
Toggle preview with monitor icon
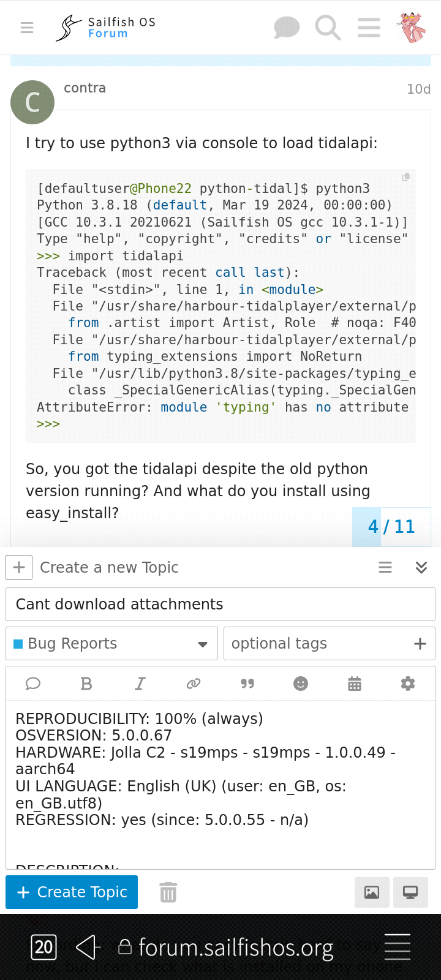pos(410,892)
